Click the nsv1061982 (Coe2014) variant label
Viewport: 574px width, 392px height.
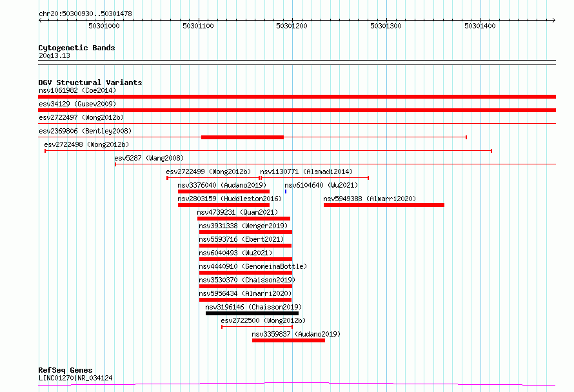(77, 90)
